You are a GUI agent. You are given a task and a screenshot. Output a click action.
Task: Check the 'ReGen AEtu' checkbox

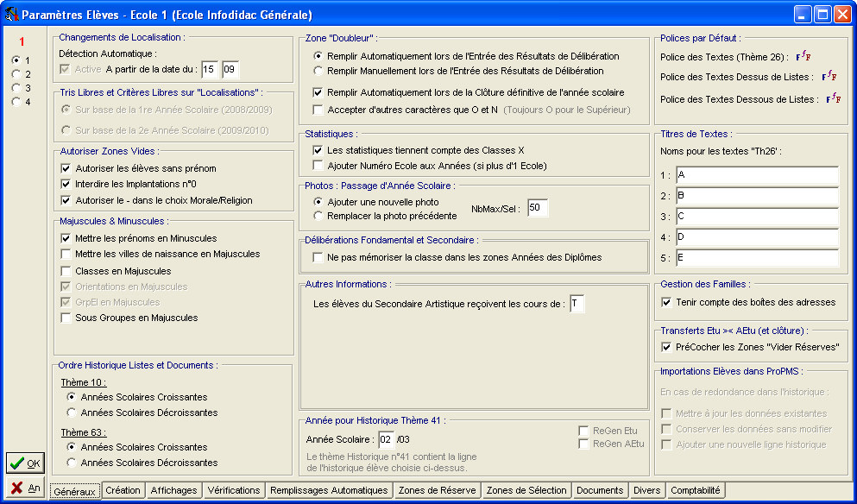[x=583, y=444]
